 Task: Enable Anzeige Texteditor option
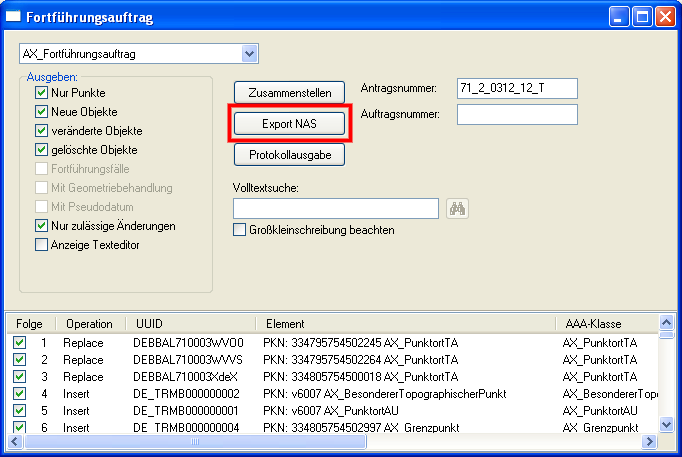(x=42, y=245)
